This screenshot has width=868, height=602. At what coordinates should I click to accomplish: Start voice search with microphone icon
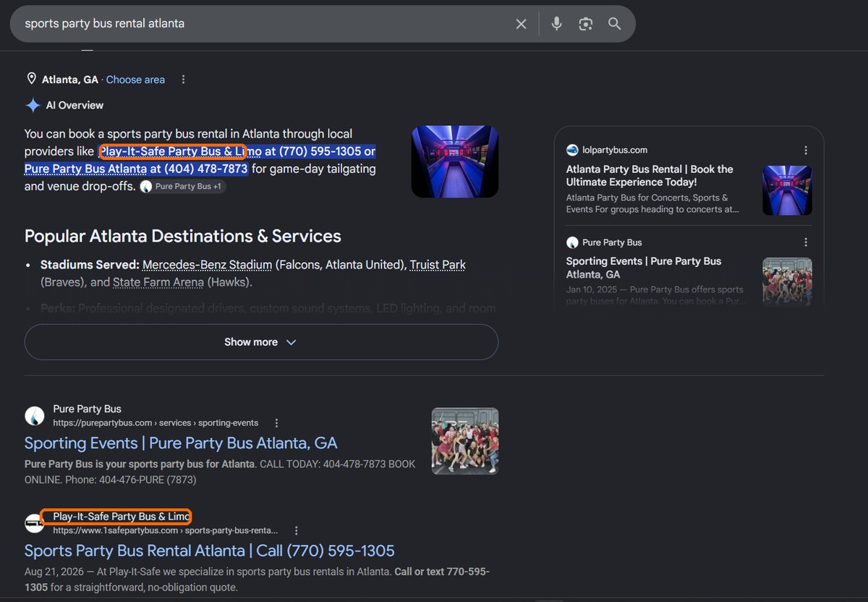click(556, 24)
